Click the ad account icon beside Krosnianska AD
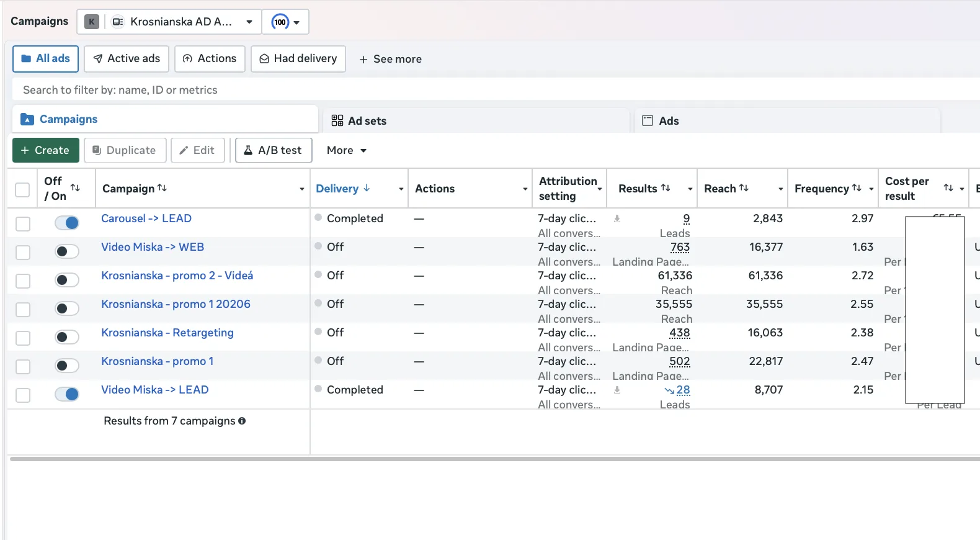This screenshot has height=540, width=980. click(x=117, y=22)
